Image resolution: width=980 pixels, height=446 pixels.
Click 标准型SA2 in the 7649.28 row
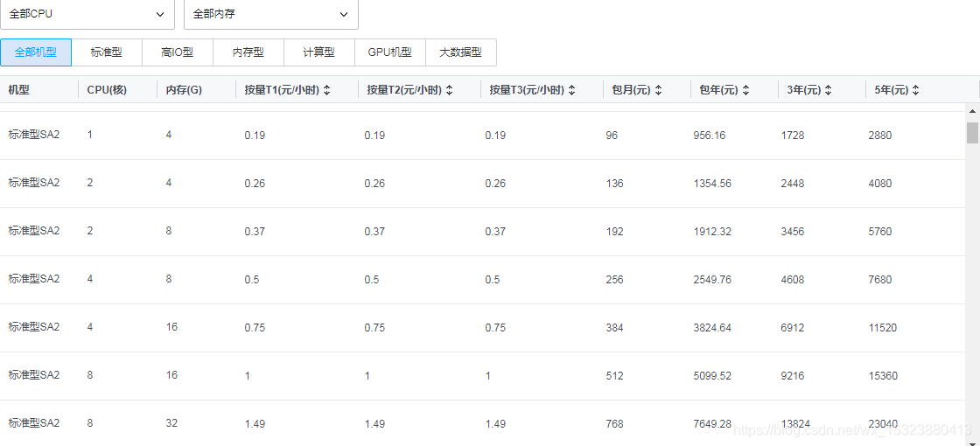pyautogui.click(x=34, y=422)
